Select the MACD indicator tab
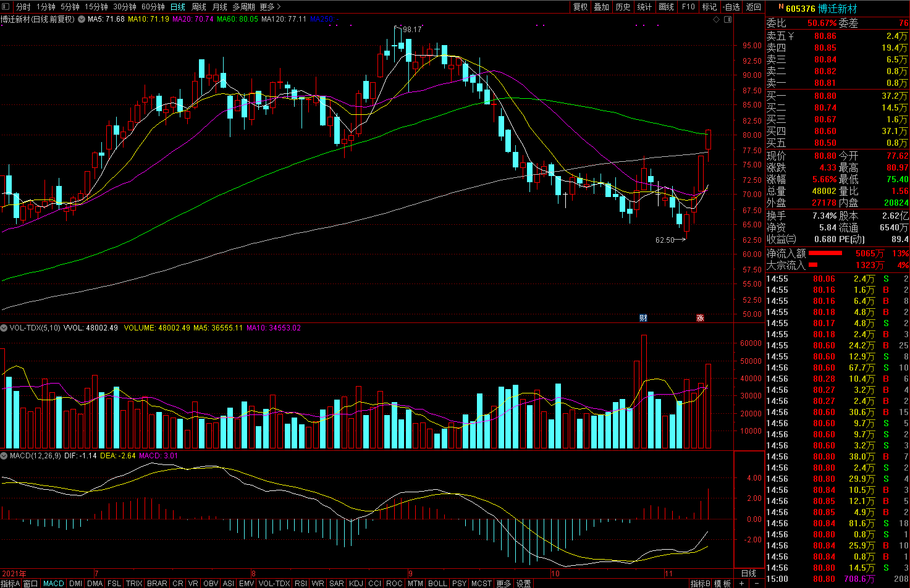This screenshot has width=910, height=588. (54, 583)
